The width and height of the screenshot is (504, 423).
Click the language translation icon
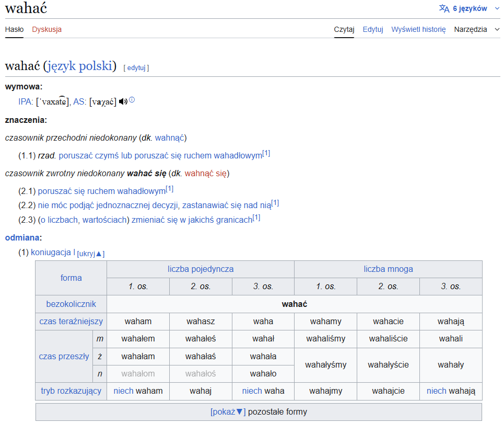tap(444, 8)
